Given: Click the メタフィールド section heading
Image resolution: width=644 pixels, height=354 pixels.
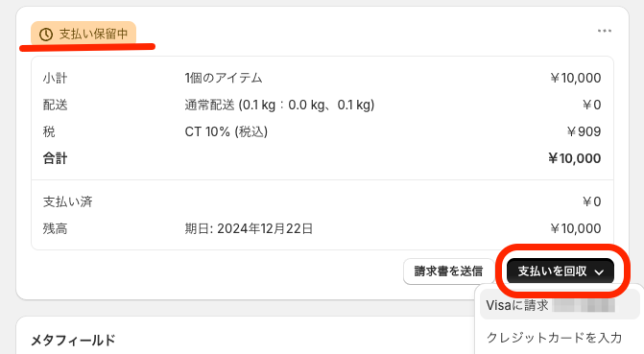Looking at the screenshot, I should (73, 340).
